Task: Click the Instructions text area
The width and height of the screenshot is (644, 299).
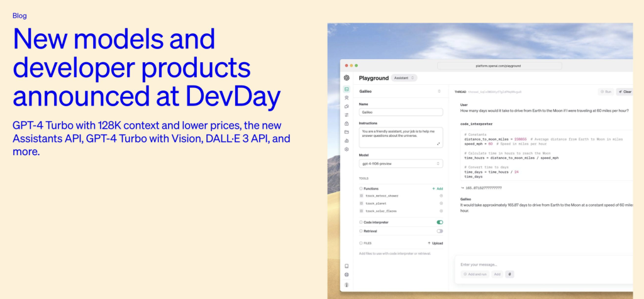Action: [x=401, y=138]
